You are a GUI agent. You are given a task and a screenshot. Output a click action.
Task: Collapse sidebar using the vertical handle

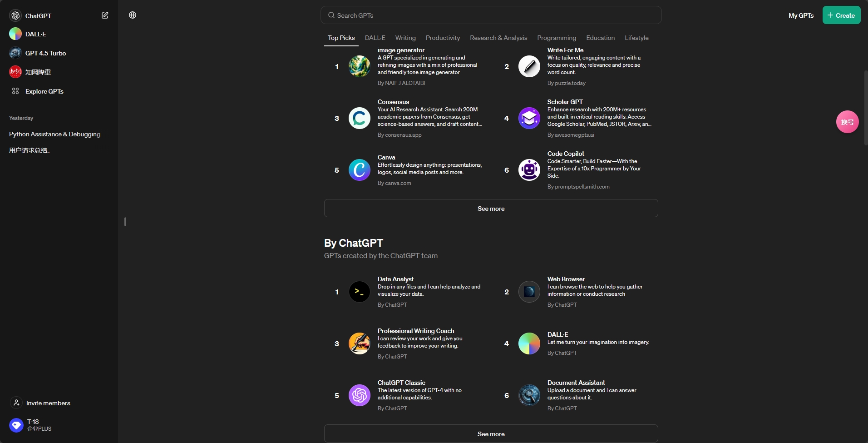125,222
